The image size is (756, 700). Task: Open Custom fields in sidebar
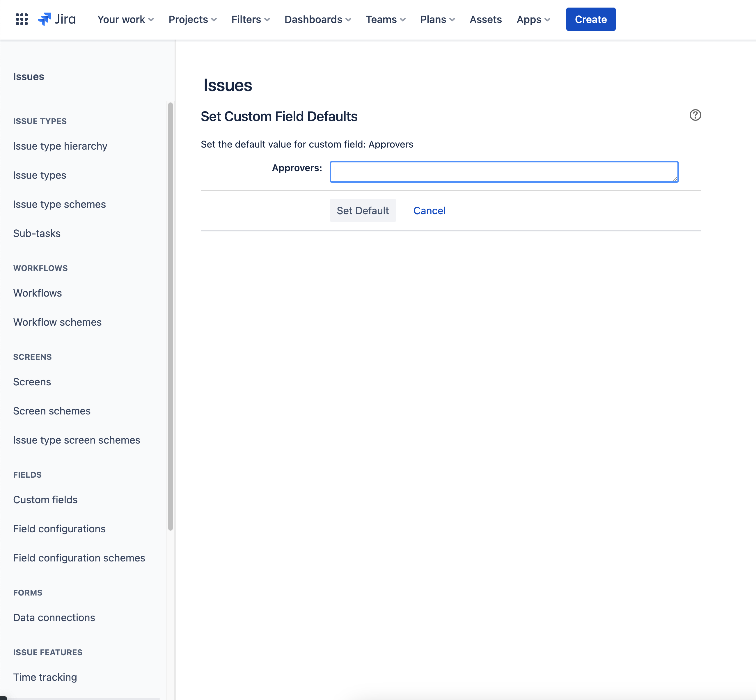[45, 500]
